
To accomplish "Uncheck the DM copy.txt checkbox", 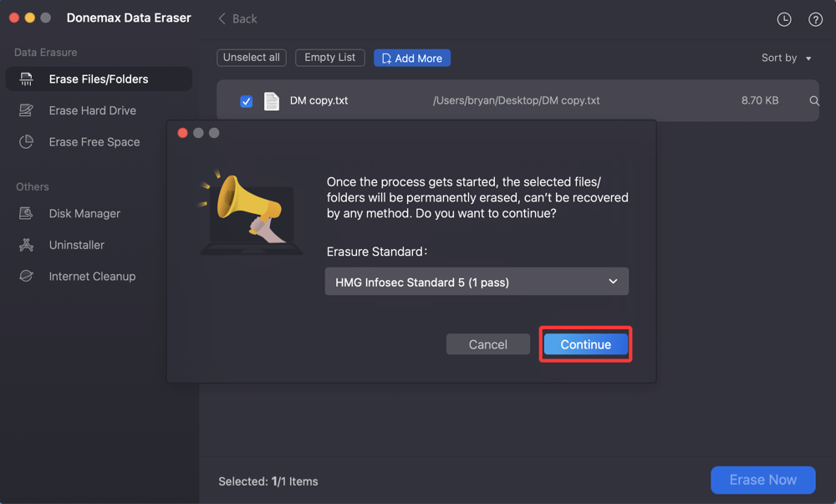I will click(x=246, y=100).
